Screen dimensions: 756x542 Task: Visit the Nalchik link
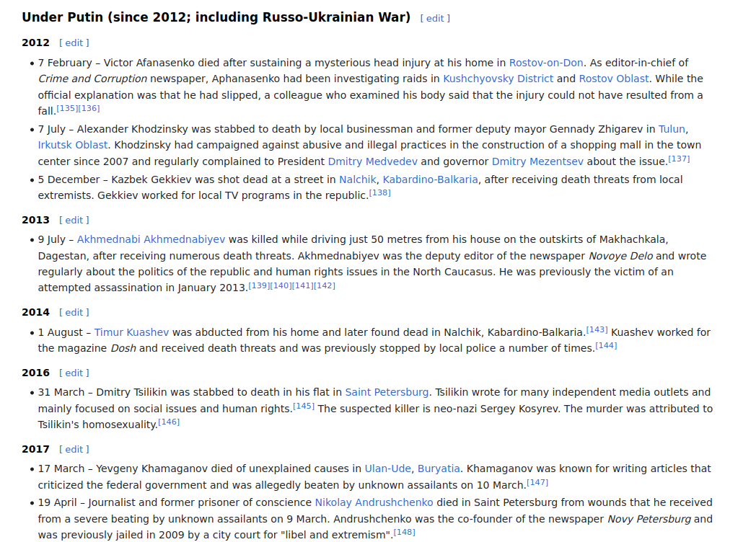click(357, 179)
